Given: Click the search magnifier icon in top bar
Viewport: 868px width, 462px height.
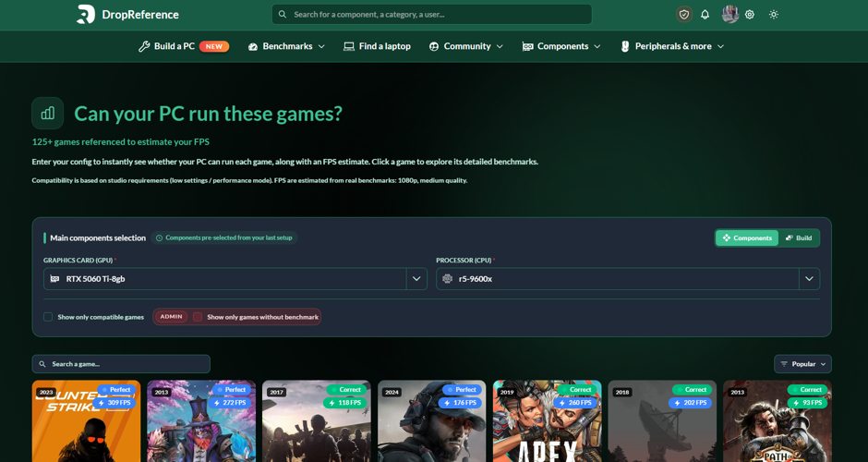Looking at the screenshot, I should pyautogui.click(x=283, y=15).
